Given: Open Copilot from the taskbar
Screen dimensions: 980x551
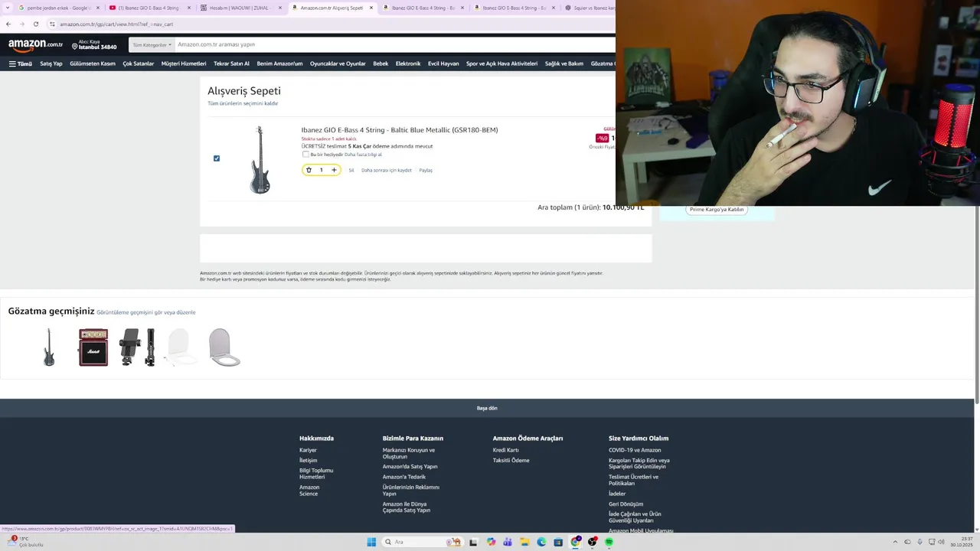Looking at the screenshot, I should (491, 542).
